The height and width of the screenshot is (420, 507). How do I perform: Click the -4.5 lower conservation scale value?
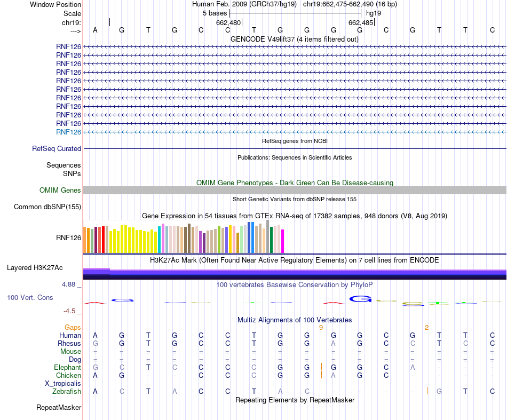[69, 311]
